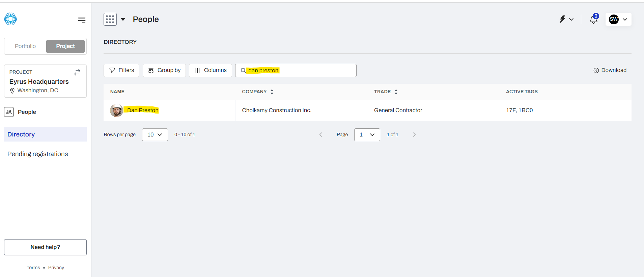Sort by COMPANY column arrows
This screenshot has height=277, width=644.
point(272,92)
